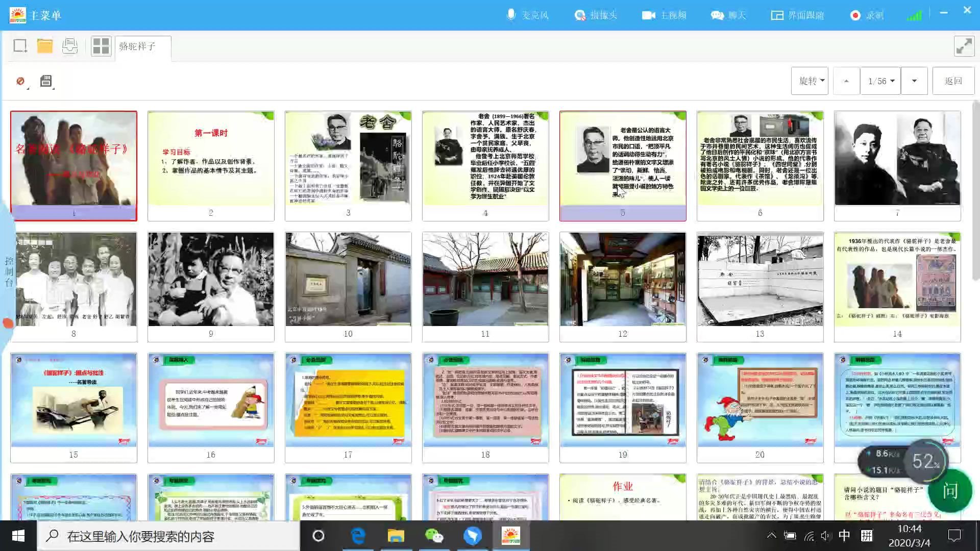Image resolution: width=980 pixels, height=551 pixels.
Task: Open the blue bird app in taskbar
Action: pos(472,536)
